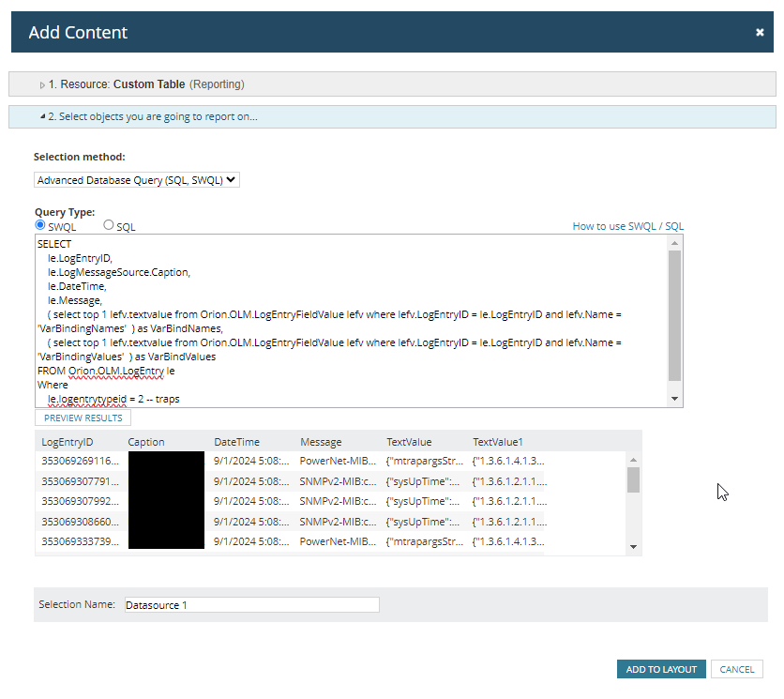Click the le.logentrytypeid = 2 line
Image resolution: width=784 pixels, height=699 pixels.
click(x=113, y=400)
